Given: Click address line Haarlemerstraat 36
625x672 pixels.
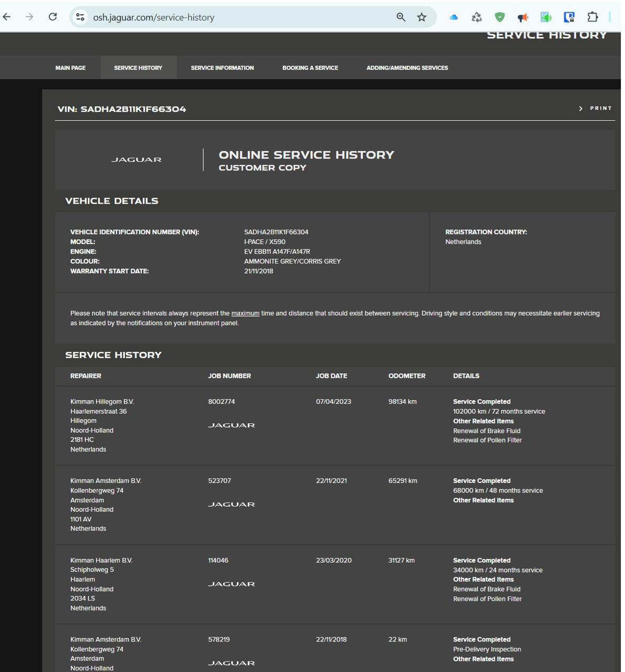Looking at the screenshot, I should pyautogui.click(x=99, y=412).
